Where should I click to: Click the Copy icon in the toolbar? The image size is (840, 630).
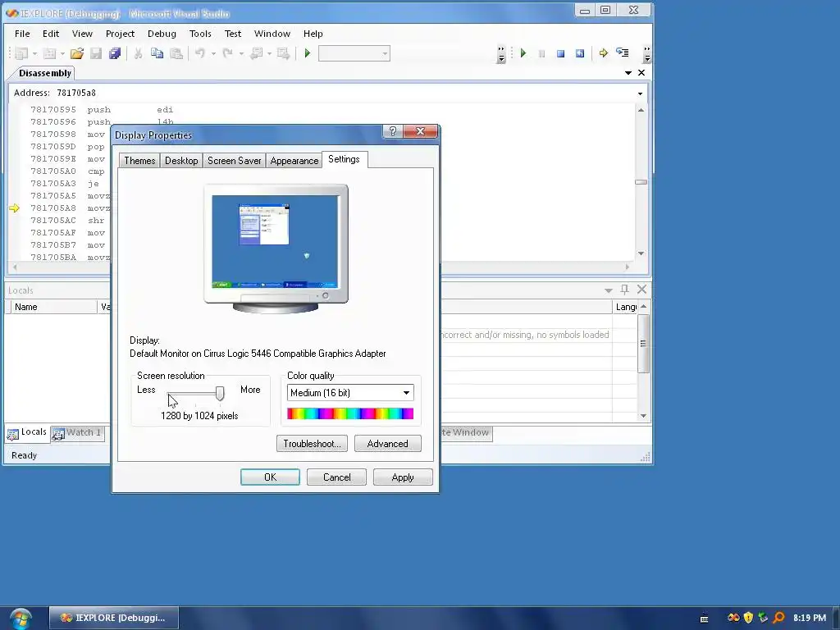[x=157, y=53]
